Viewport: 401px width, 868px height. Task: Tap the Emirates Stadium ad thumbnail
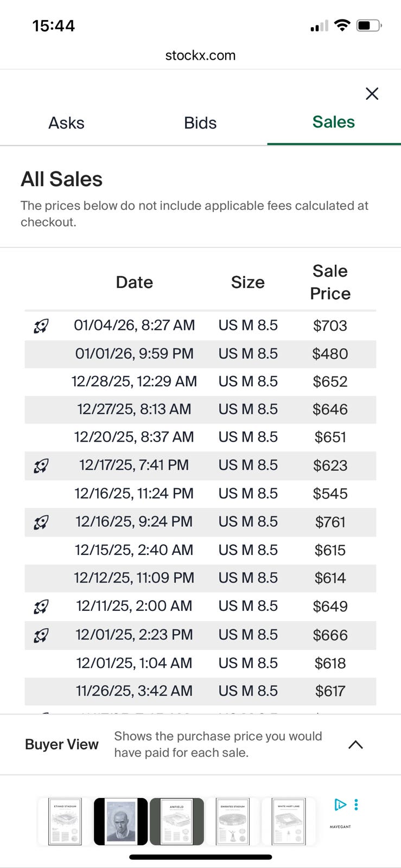pos(233,821)
